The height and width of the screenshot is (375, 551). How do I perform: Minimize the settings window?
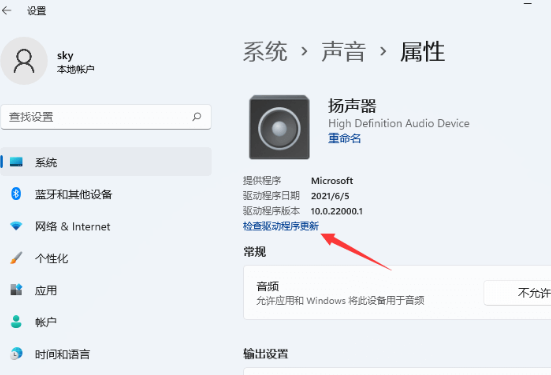[528, 4]
